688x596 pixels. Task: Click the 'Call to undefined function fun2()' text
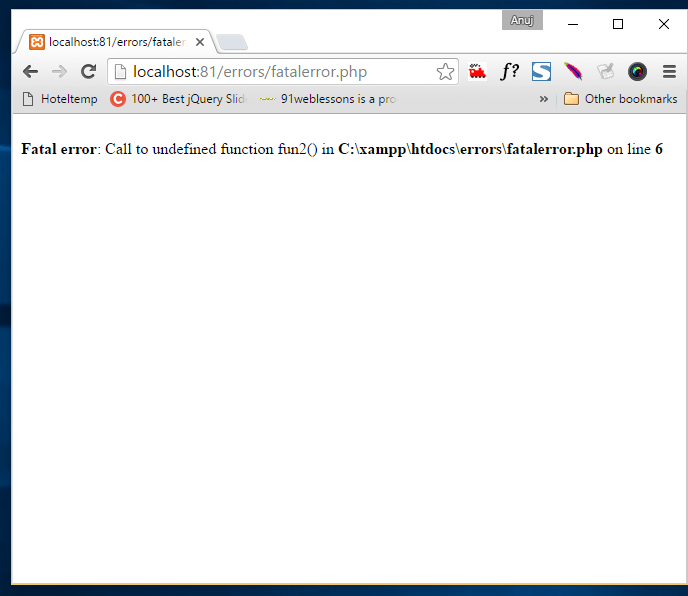coord(211,149)
